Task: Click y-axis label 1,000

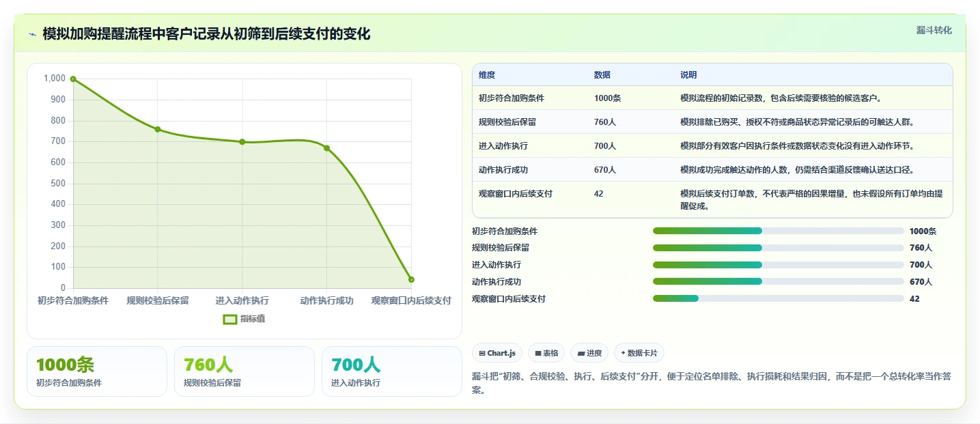Action: point(55,79)
